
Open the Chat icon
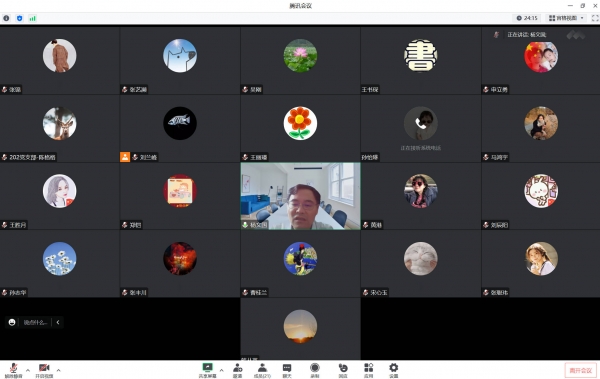click(x=287, y=370)
